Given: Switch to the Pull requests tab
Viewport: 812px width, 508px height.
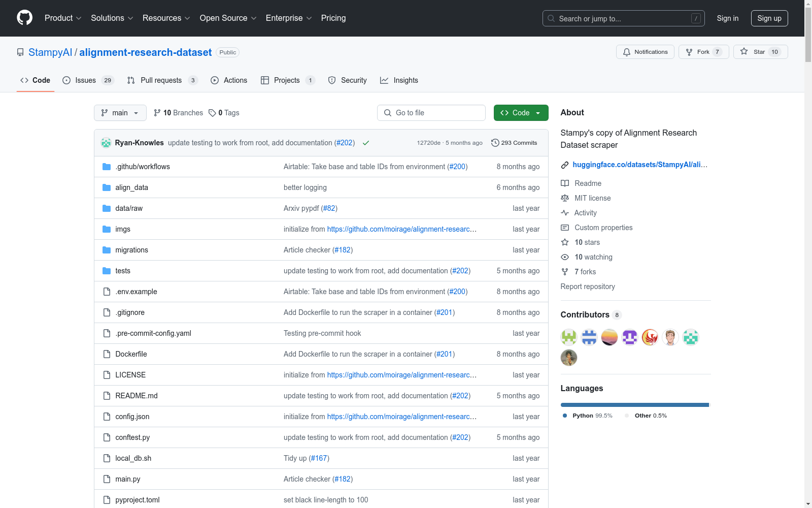Looking at the screenshot, I should point(162,80).
